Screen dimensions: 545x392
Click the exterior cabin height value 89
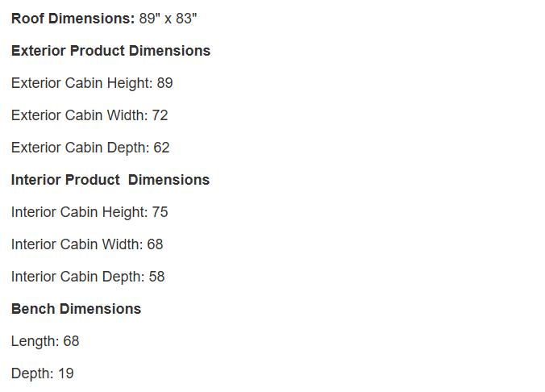tap(164, 83)
